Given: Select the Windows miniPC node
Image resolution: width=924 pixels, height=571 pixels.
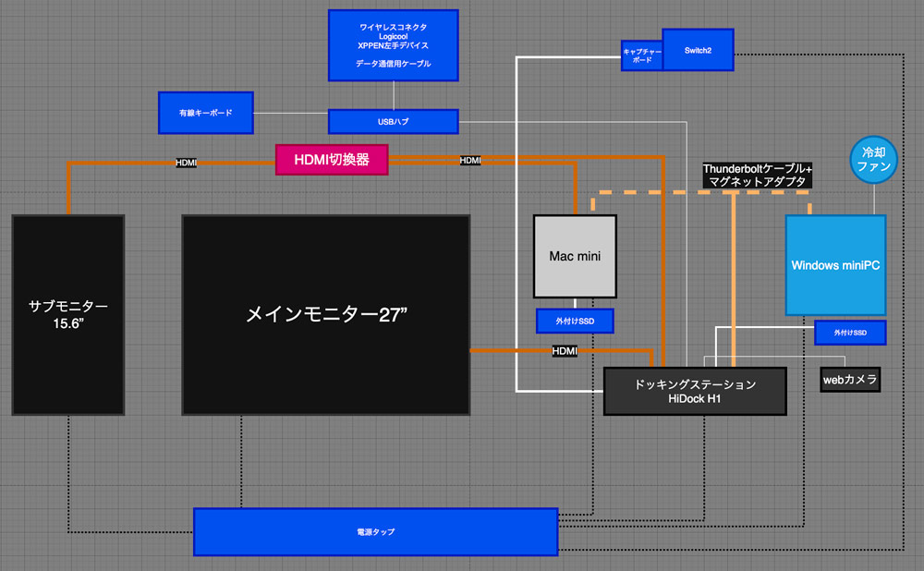Looking at the screenshot, I should click(x=834, y=265).
